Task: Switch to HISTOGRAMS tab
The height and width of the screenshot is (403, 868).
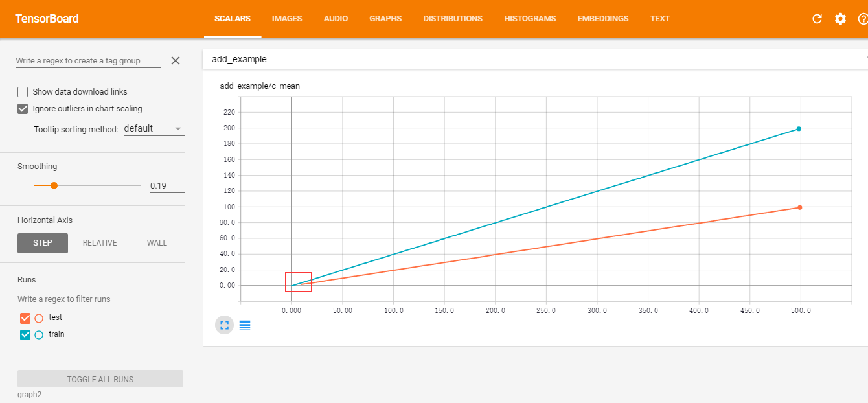Action: pos(530,19)
